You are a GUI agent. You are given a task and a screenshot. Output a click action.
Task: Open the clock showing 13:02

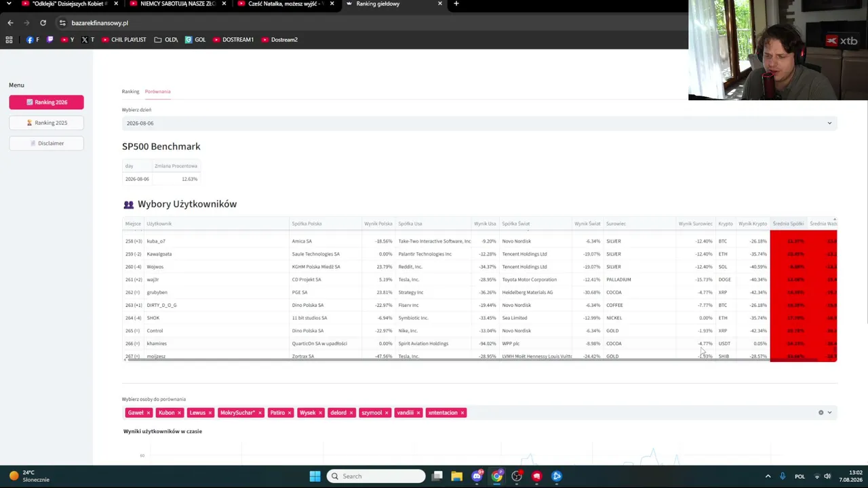(851, 476)
